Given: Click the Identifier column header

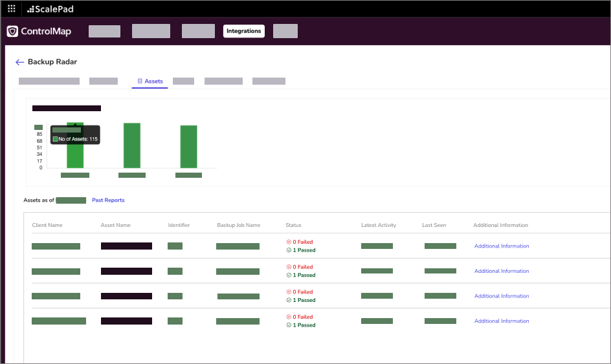Looking at the screenshot, I should 179,225.
